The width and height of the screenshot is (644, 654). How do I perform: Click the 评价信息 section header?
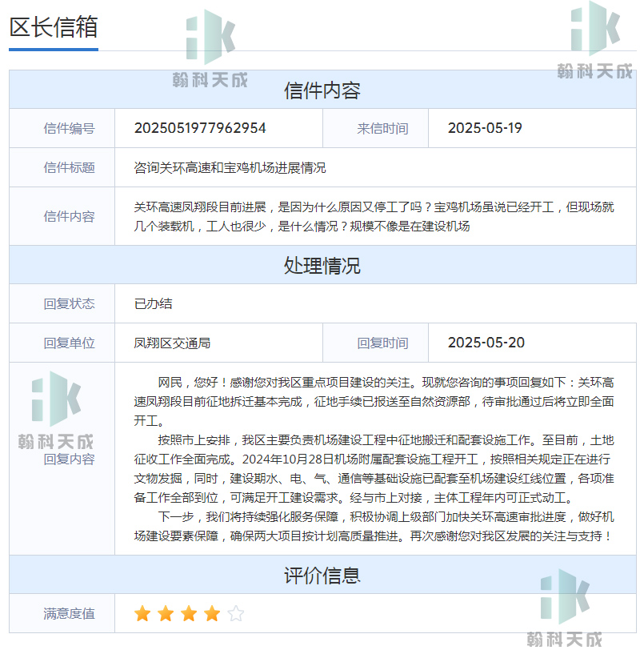tap(322, 576)
